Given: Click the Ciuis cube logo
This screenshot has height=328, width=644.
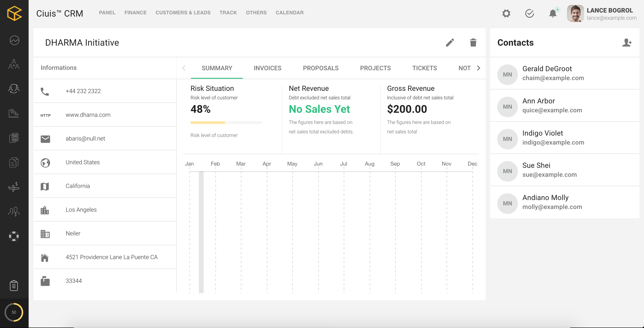Looking at the screenshot, I should click(14, 13).
